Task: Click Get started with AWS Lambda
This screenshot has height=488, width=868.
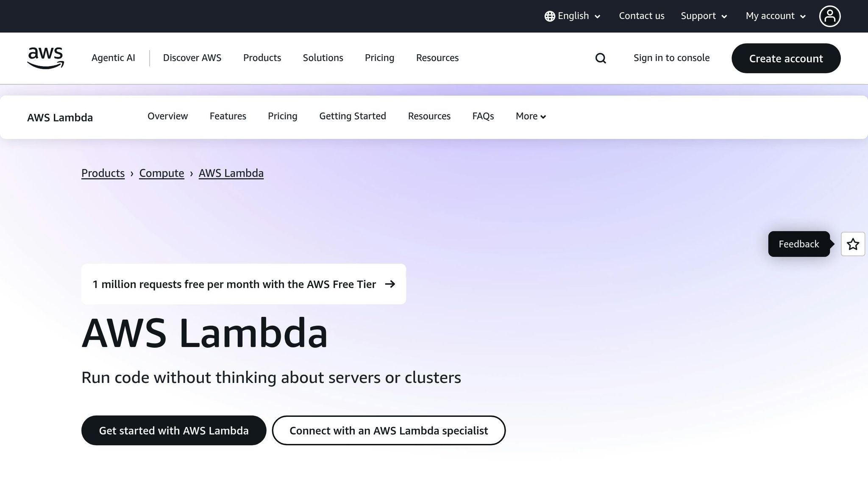Action: coord(174,430)
